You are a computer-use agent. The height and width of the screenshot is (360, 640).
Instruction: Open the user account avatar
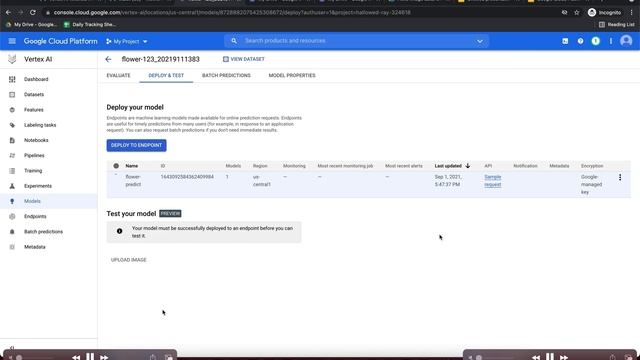coord(626,41)
